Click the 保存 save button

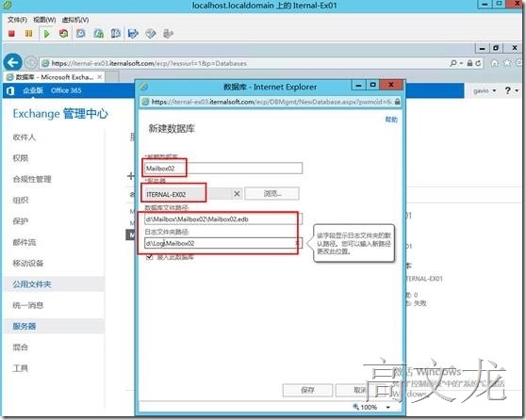tap(307, 390)
